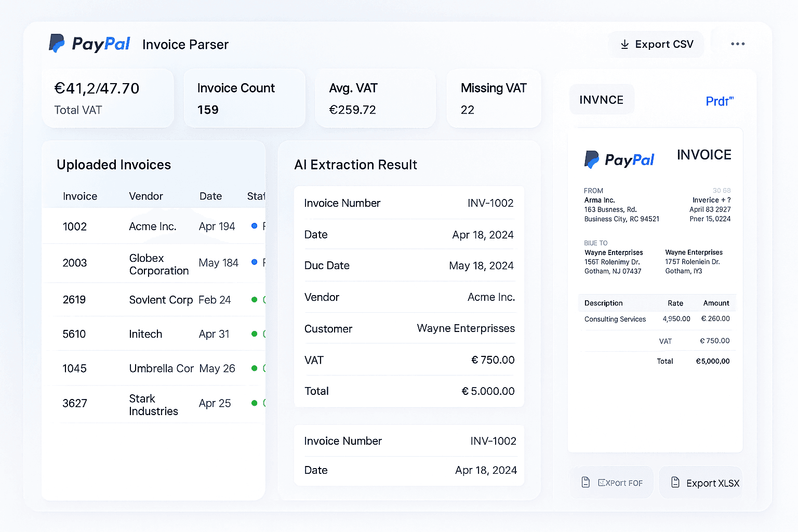Viewport: 798px width, 532px height.
Task: Open the Avg. VAT card
Action: tap(375, 98)
